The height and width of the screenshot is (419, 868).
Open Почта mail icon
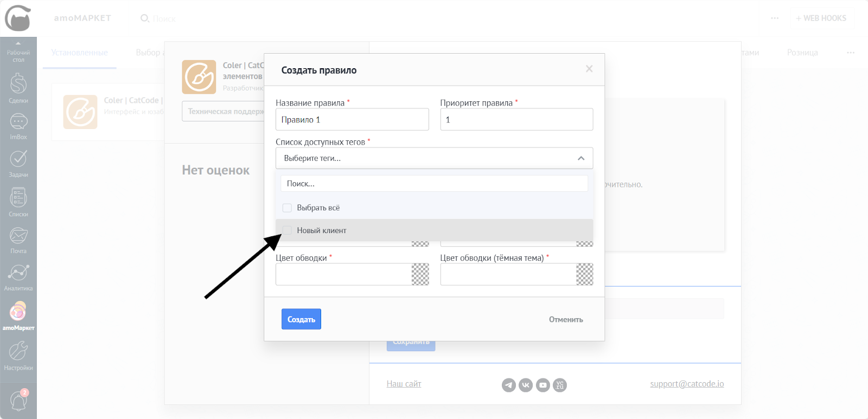tap(18, 239)
